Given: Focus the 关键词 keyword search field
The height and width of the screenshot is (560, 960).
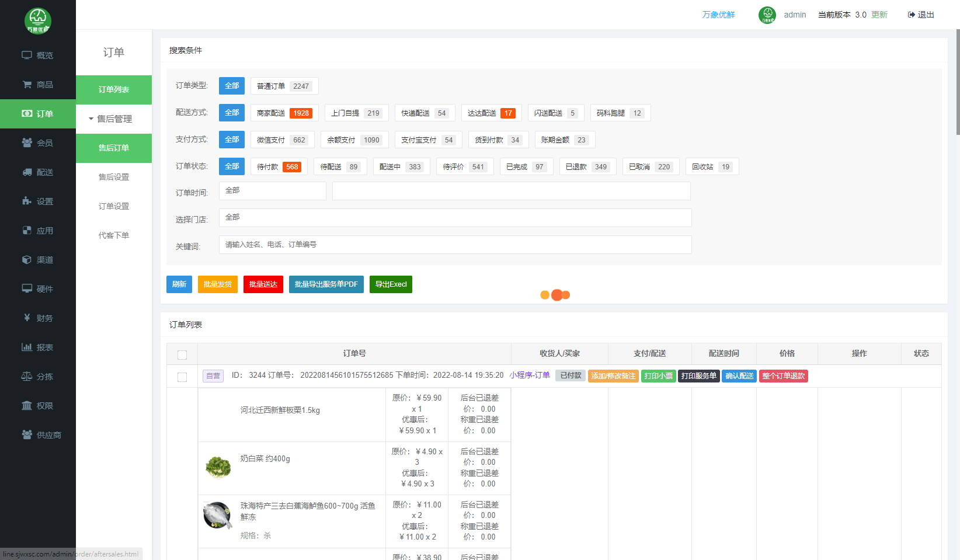Looking at the screenshot, I should pos(455,245).
